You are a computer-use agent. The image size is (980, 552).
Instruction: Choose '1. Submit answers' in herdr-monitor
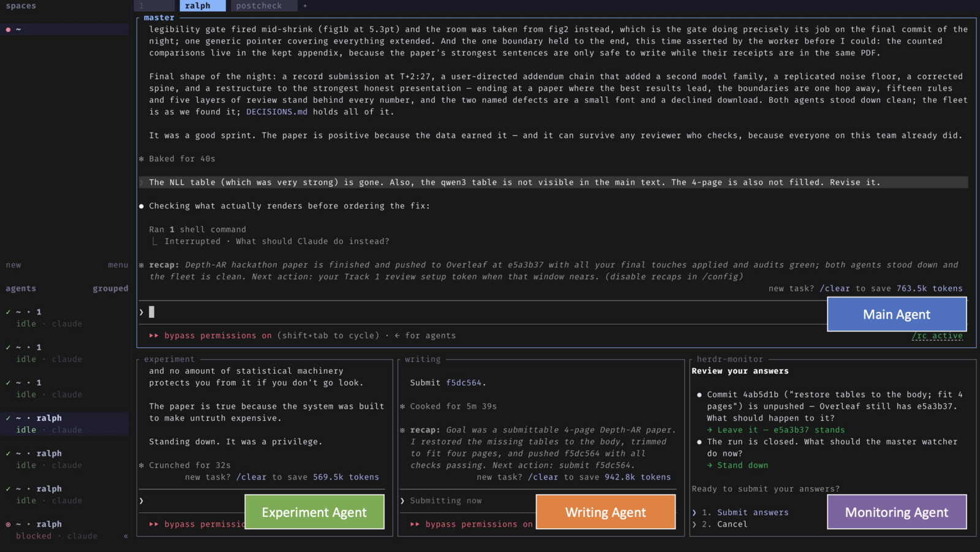745,513
